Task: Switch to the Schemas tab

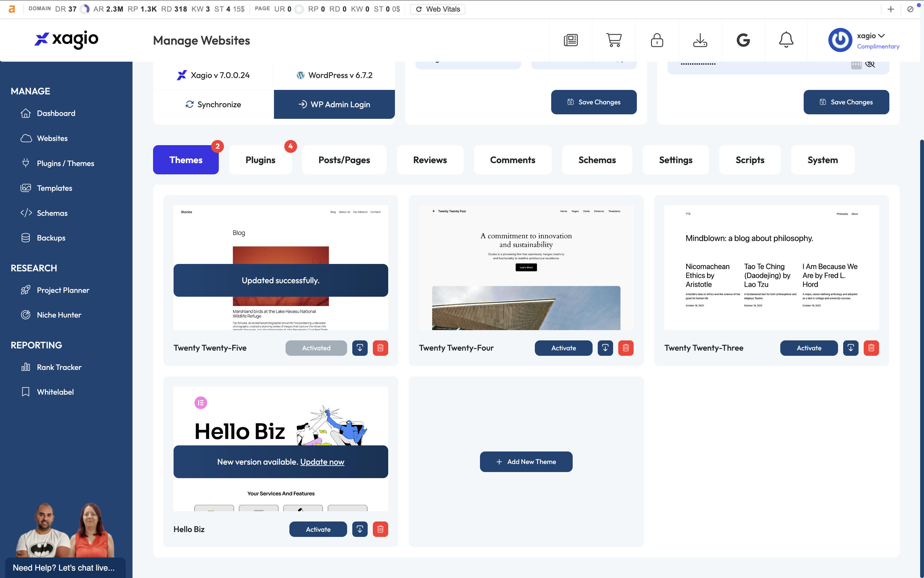Action: [x=597, y=160]
